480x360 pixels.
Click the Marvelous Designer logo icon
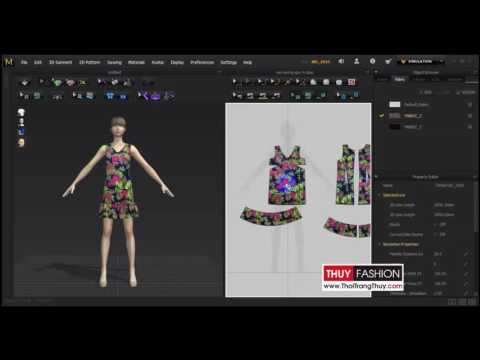coord(9,62)
